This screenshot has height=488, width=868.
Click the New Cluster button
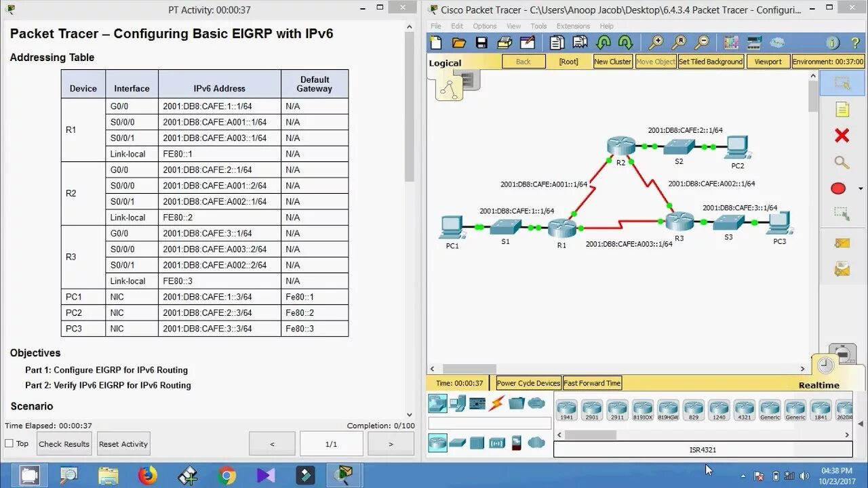click(x=612, y=61)
